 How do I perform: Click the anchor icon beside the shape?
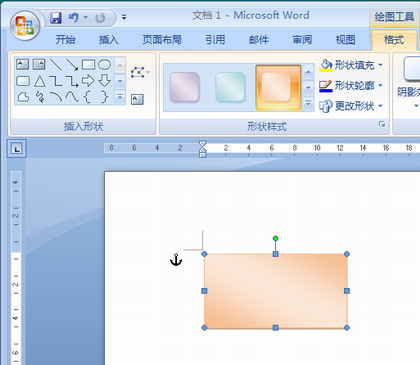(176, 259)
